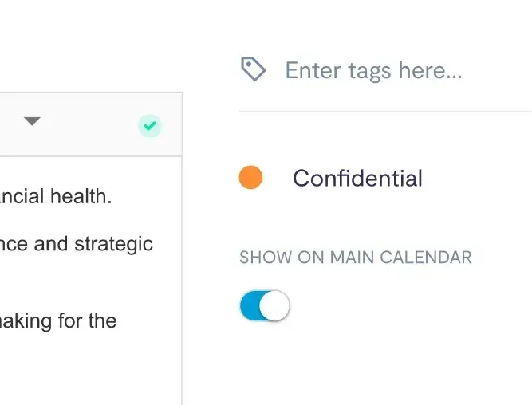The image size is (532, 405).
Task: Click the orange Confidential color dot
Action: click(x=250, y=178)
